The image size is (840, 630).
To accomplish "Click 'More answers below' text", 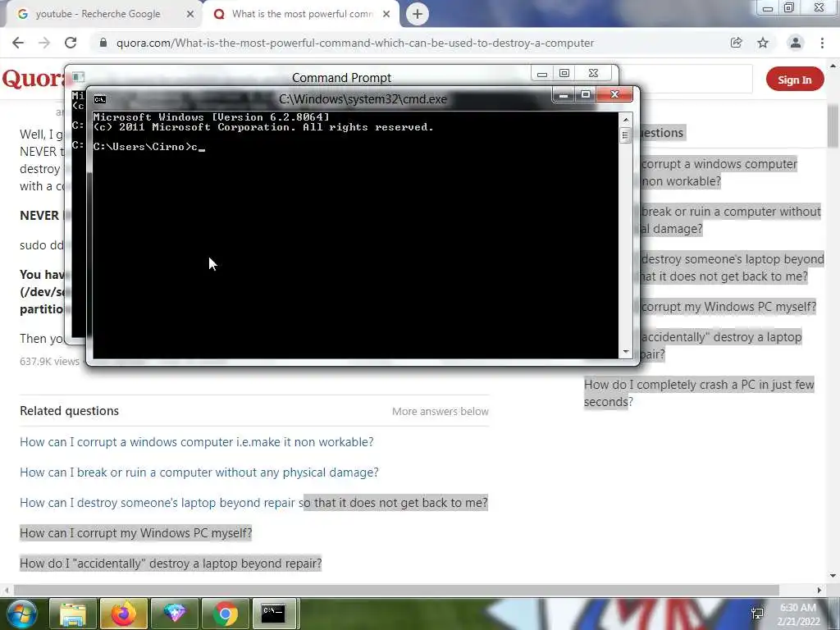I will pos(441,412).
